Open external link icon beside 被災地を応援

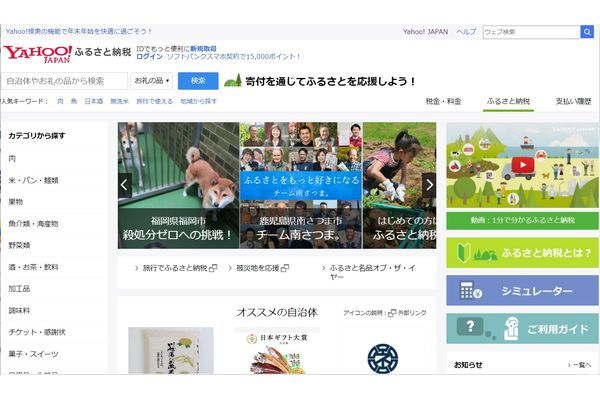(285, 268)
